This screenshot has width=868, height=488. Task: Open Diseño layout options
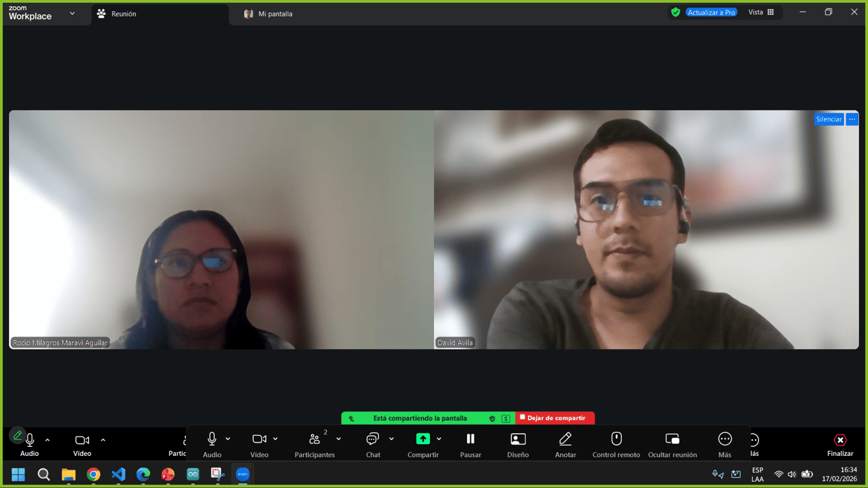518,444
